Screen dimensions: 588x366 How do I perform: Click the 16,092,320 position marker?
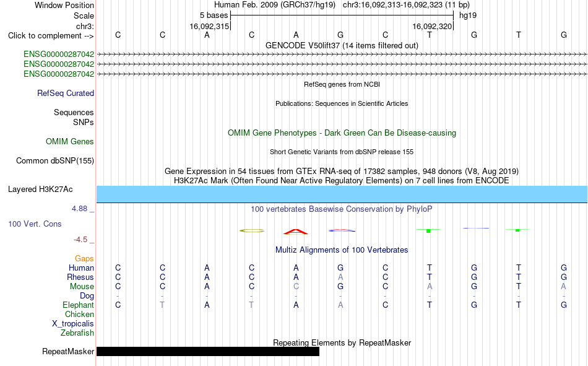[432, 26]
